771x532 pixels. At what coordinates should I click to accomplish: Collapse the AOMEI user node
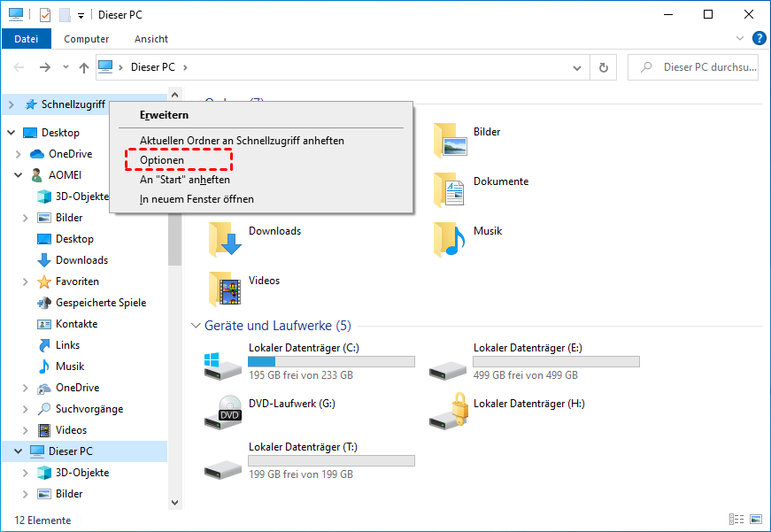click(19, 175)
